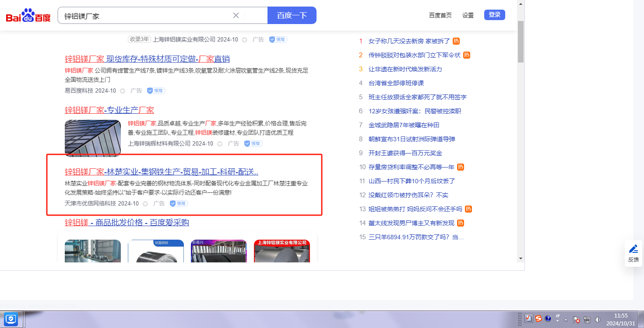This screenshot has height=328, width=644.
Task: Open the blue help question mark tray icon
Action: pyautogui.click(x=548, y=319)
